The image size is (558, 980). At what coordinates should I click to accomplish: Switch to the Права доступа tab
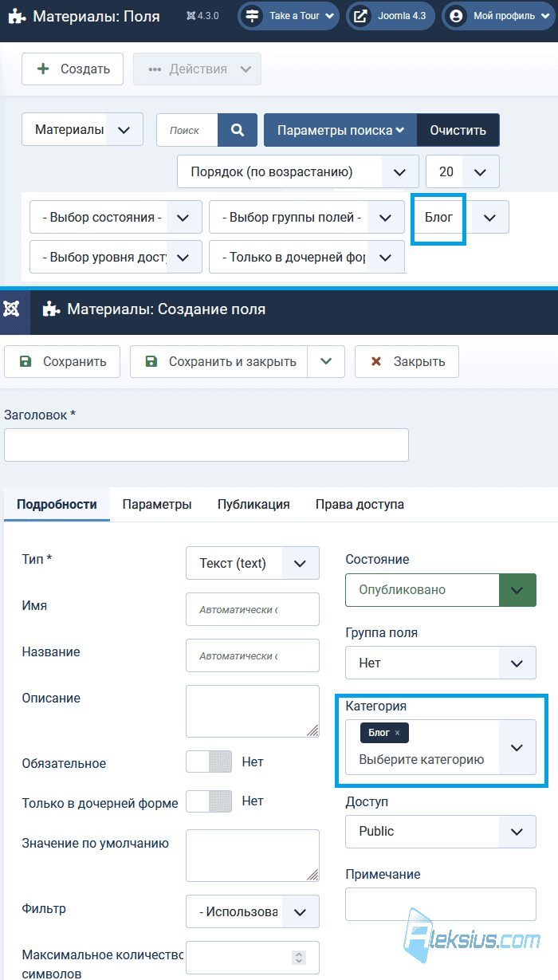click(360, 504)
